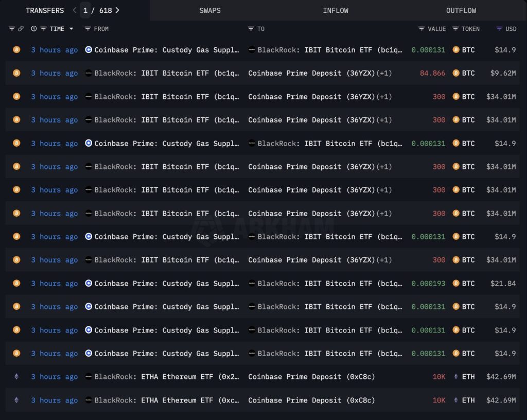Click the page number field showing 1
The width and height of the screenshot is (527, 420).
pyautogui.click(x=85, y=10)
